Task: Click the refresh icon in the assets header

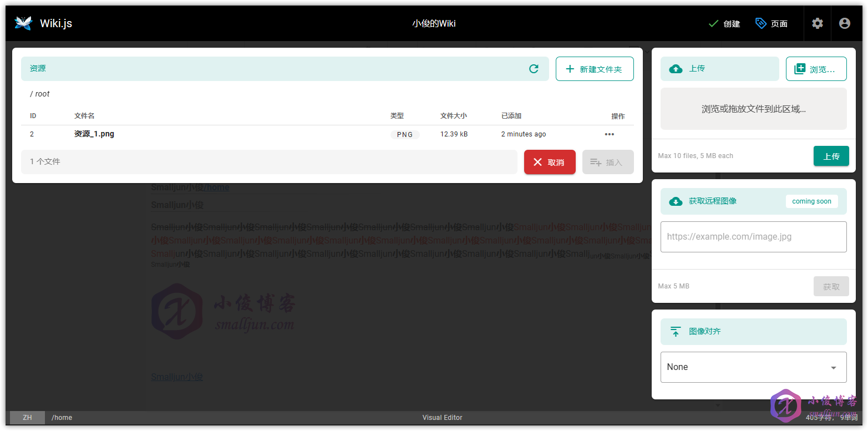Action: click(534, 69)
